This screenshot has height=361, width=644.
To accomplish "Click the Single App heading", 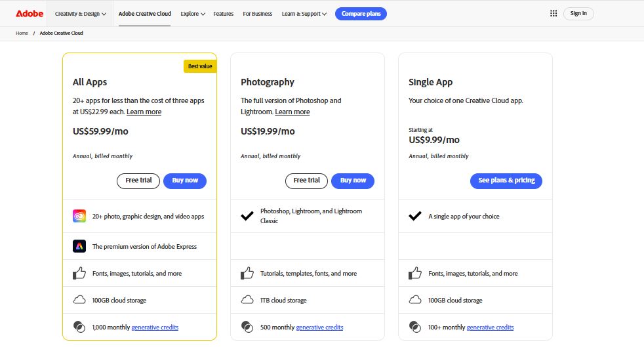I will [x=430, y=82].
